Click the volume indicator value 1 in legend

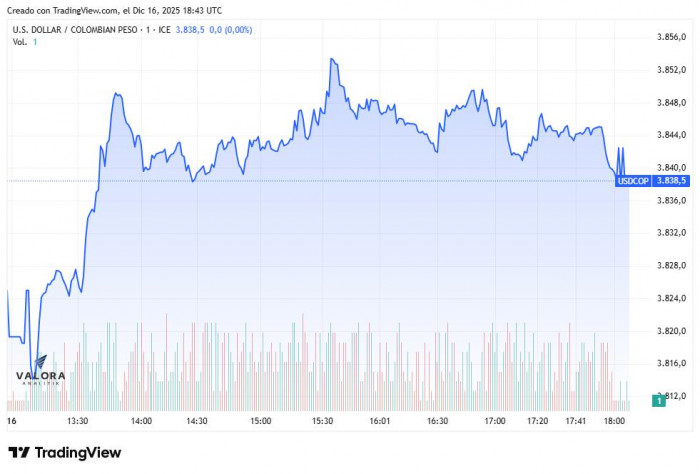[35, 42]
